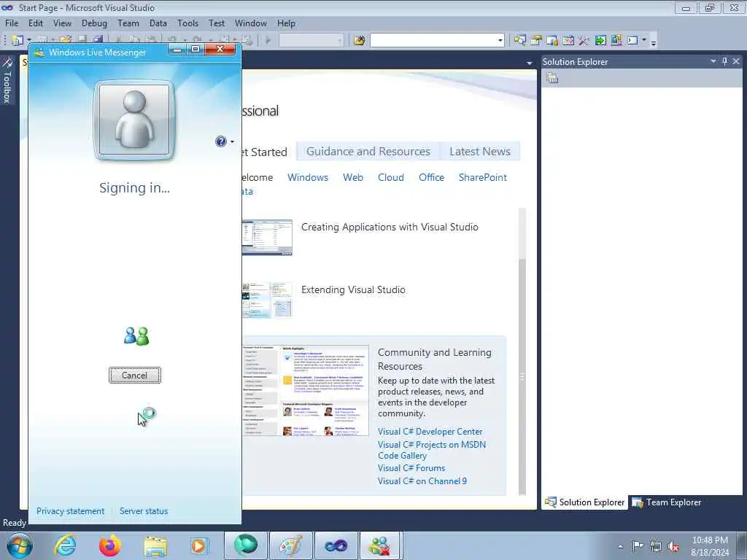Click the Messenger help icon
Image resolution: width=747 pixels, height=560 pixels.
coord(220,141)
